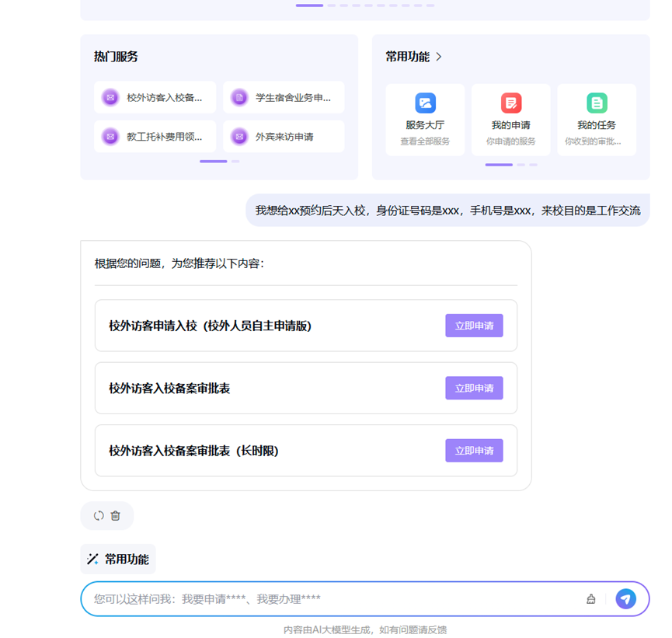Image resolution: width=672 pixels, height=638 pixels.
Task: Click the 服务大厅 service hall icon
Action: (425, 103)
